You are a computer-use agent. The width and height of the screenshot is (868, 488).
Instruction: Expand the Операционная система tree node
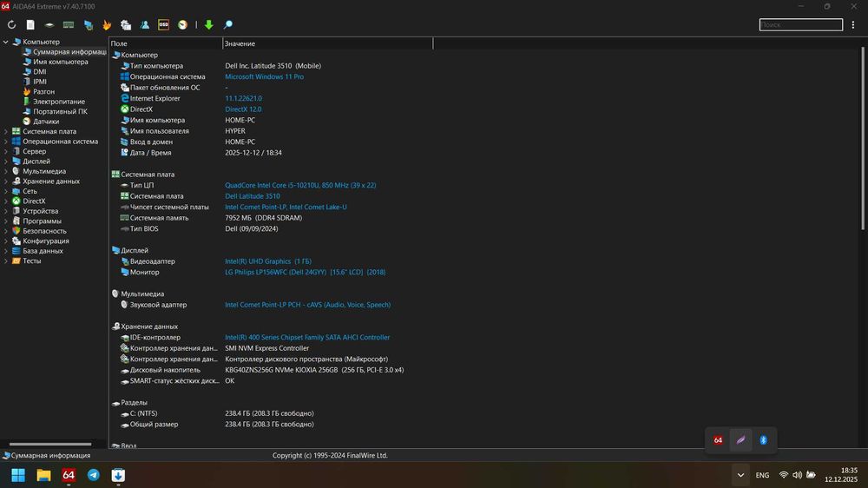pyautogui.click(x=5, y=142)
